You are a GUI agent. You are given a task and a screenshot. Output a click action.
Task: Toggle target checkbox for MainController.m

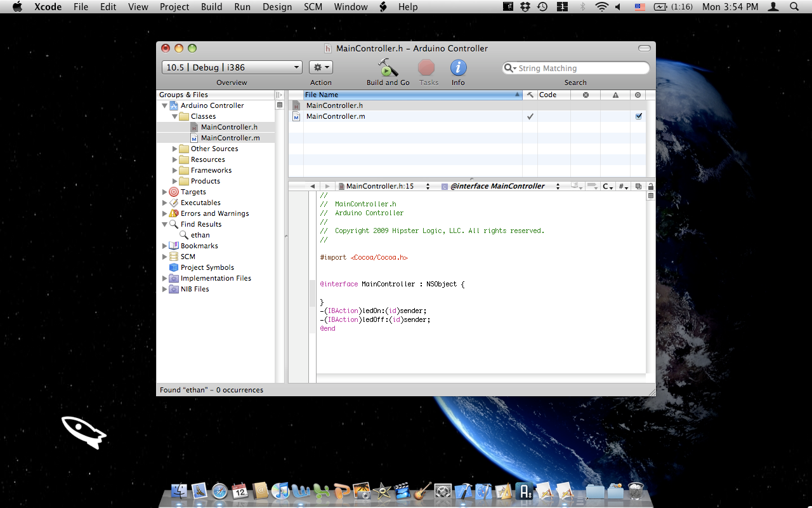click(x=638, y=116)
